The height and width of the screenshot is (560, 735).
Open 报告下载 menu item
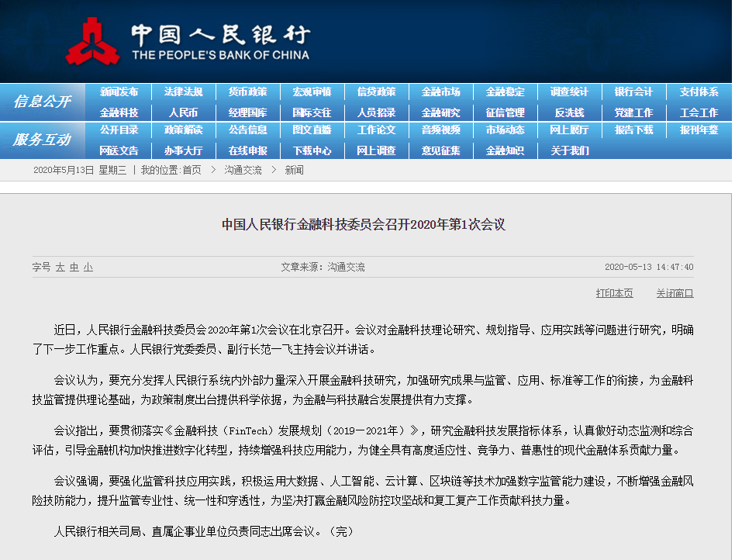(633, 130)
